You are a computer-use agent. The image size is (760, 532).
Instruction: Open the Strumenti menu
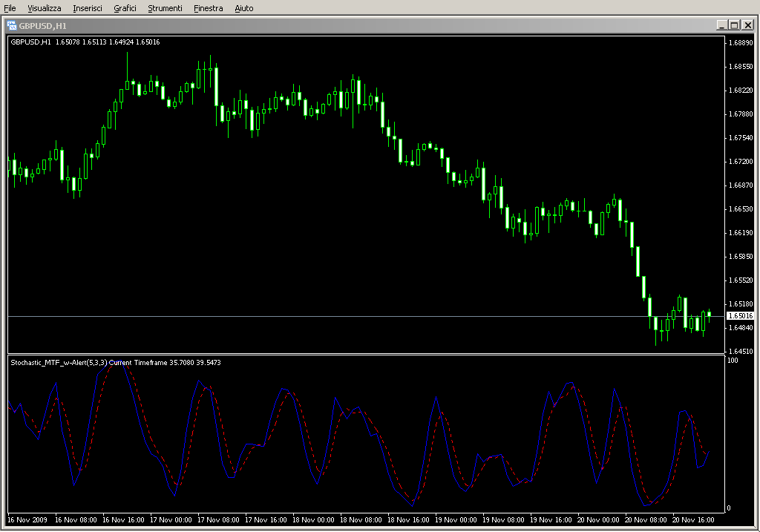[165, 8]
